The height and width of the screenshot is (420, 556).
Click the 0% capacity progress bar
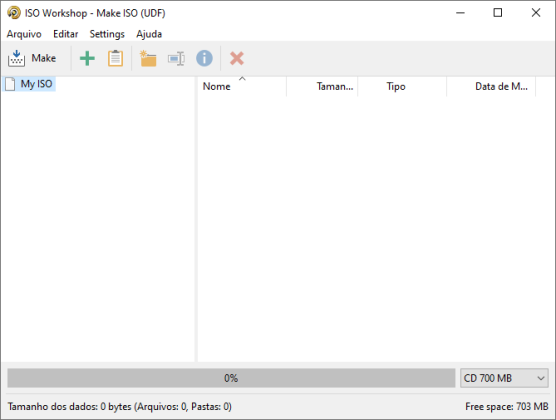231,378
